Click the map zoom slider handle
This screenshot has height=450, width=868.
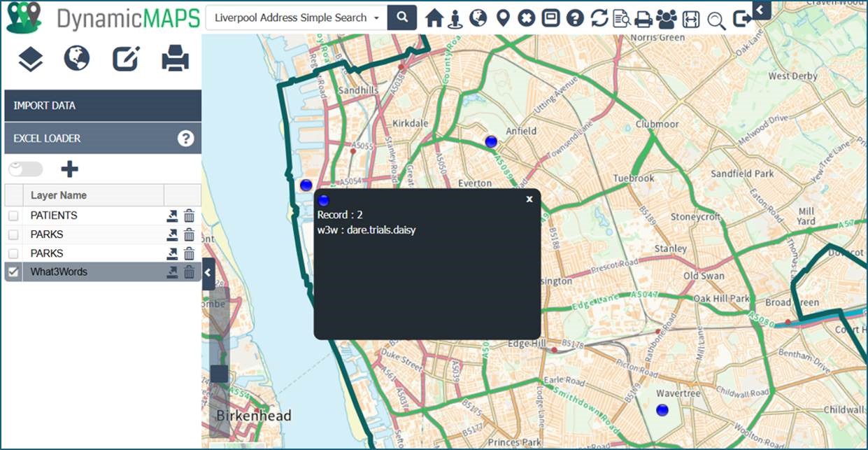[220, 374]
